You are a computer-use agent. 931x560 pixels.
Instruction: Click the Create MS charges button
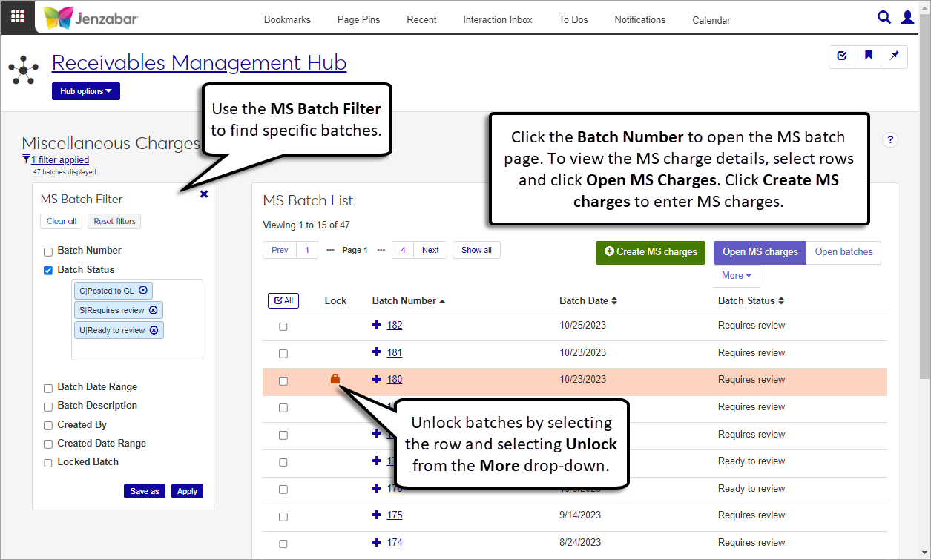tap(650, 252)
